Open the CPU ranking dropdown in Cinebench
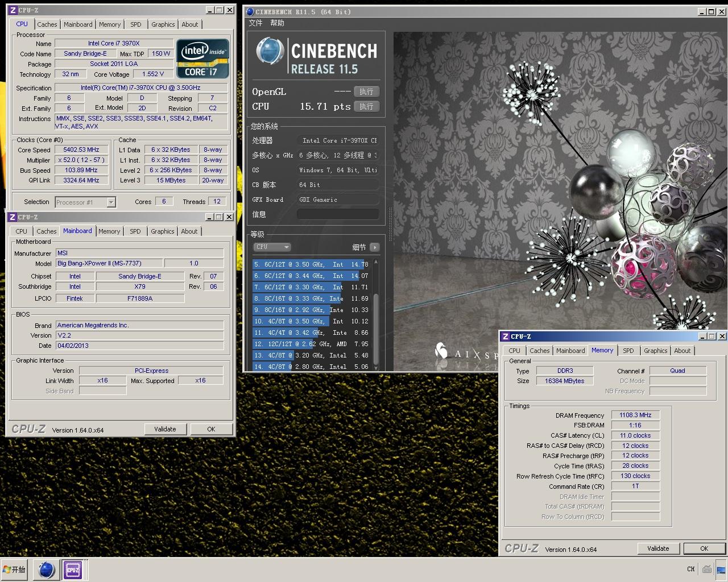Screen dimensions: 728x582 [x=272, y=247]
